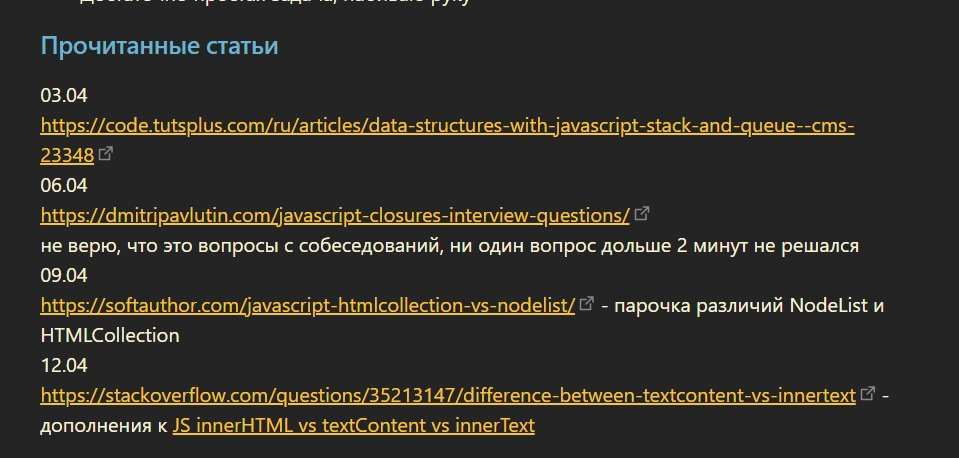The image size is (959, 458).
Task: Click the standalone HTMLCollection text line
Action: (110, 335)
